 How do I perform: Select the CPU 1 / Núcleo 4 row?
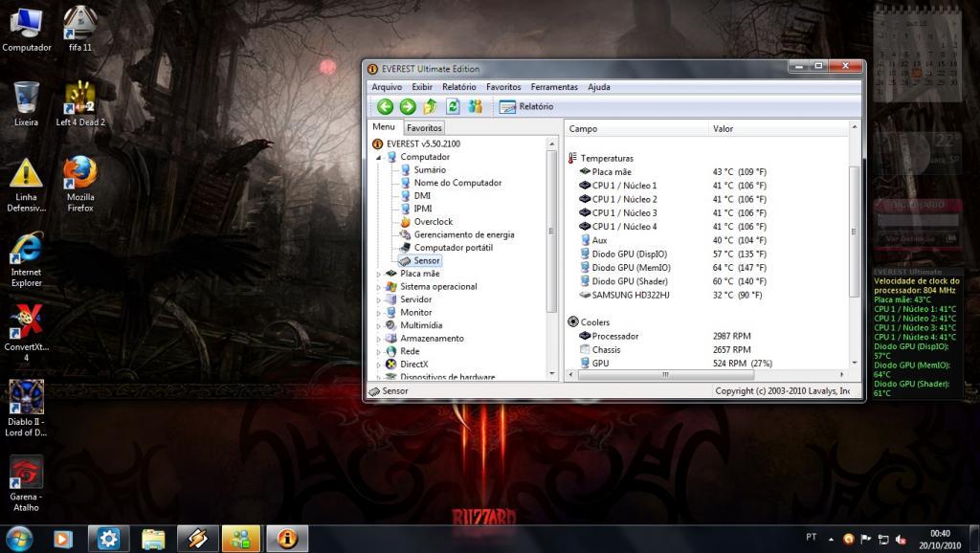[x=673, y=227]
